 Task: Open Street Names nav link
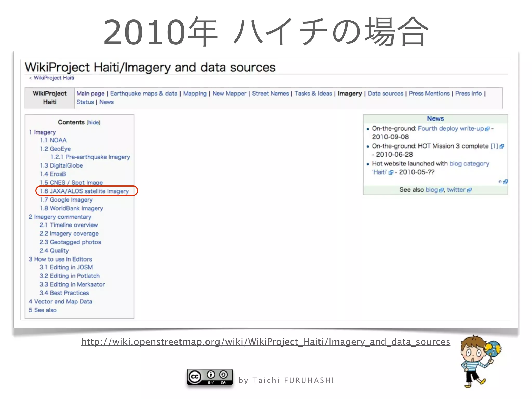point(270,94)
